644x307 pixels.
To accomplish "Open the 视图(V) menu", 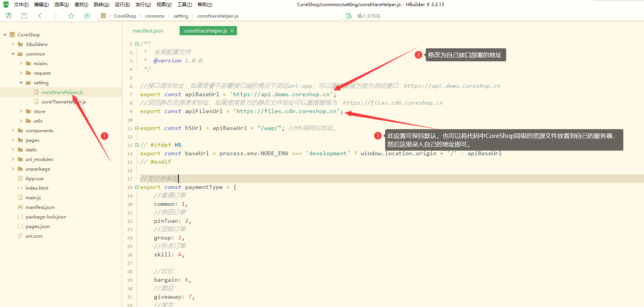I will coord(164,5).
